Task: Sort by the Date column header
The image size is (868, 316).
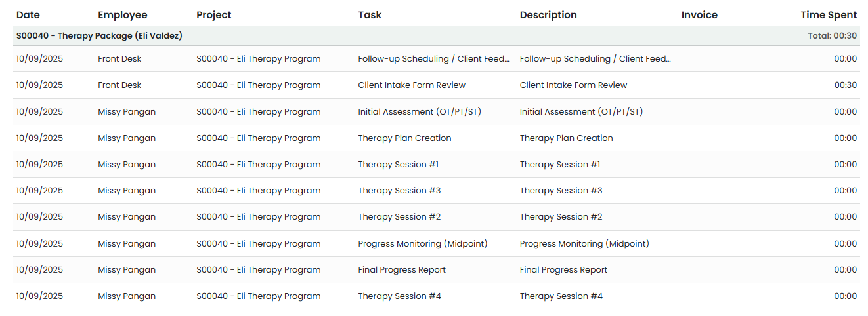Action: [28, 15]
